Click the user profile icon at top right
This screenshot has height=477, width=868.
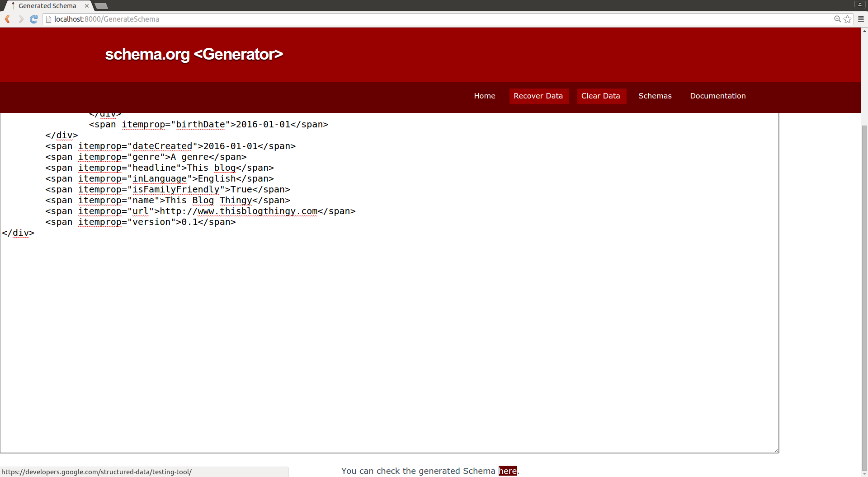[860, 5]
